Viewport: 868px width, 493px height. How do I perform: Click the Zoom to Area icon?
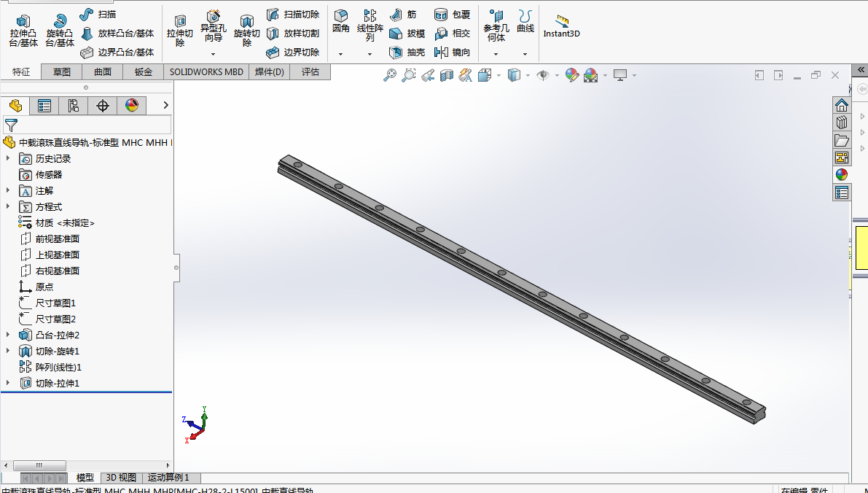409,75
